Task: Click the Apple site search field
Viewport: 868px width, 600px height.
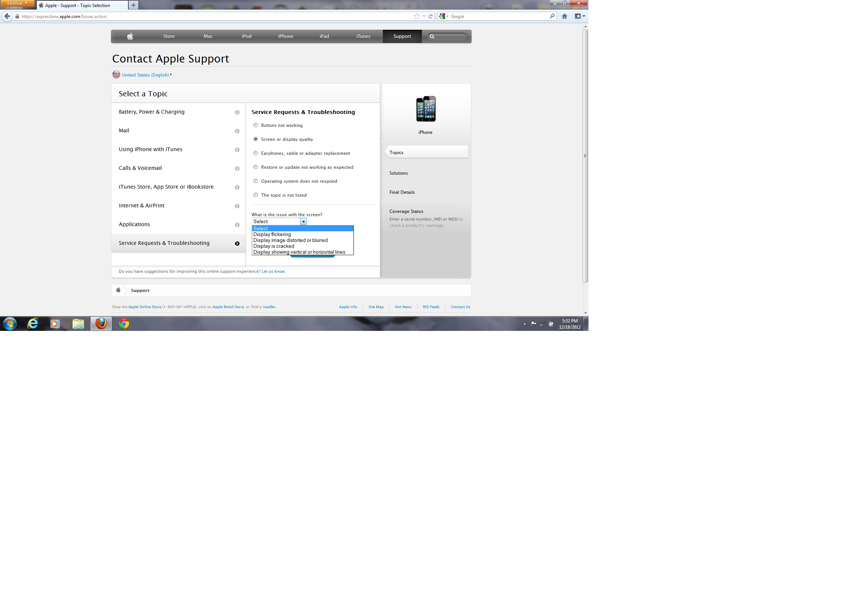Action: point(447,36)
